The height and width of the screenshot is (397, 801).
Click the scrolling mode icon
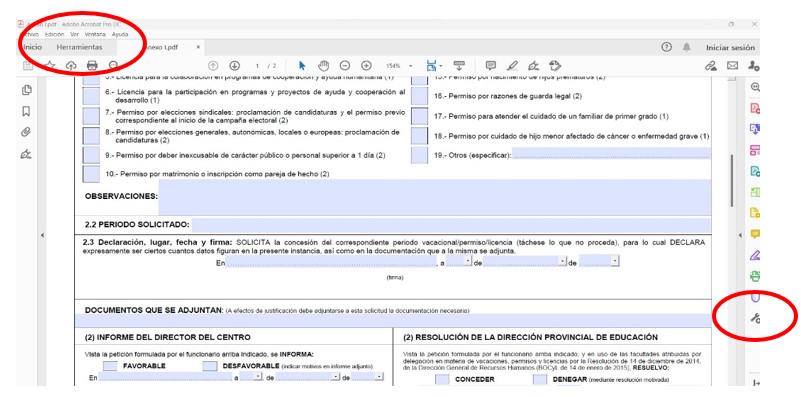click(459, 65)
